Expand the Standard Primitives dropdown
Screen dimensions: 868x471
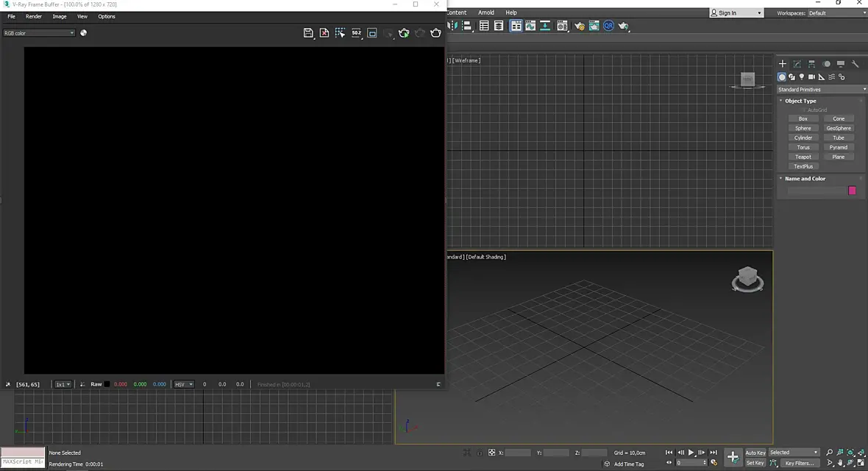point(822,89)
